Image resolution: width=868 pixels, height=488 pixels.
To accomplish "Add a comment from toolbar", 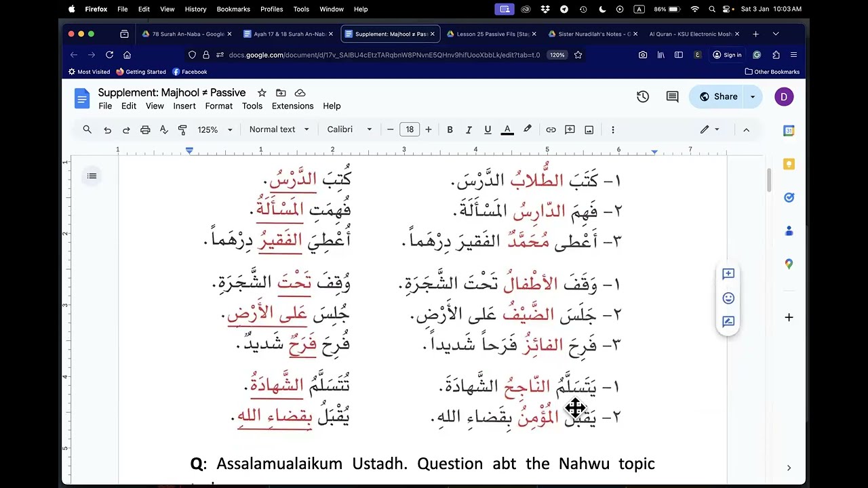I will [x=570, y=129].
